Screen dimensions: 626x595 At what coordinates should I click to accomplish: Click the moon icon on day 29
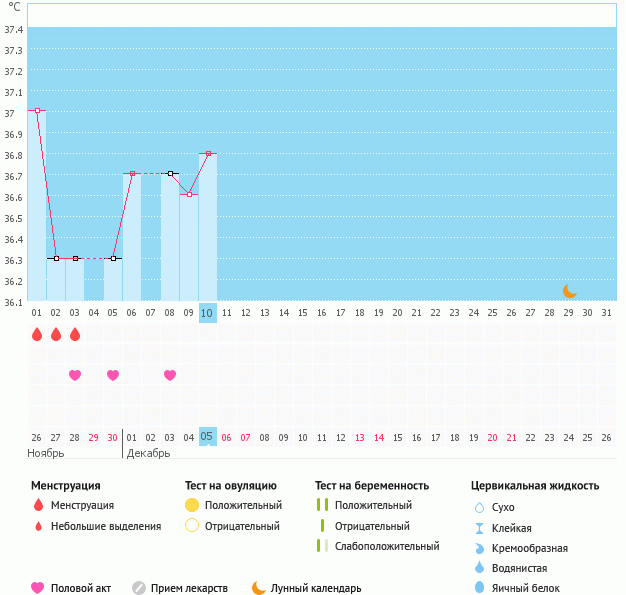click(569, 291)
